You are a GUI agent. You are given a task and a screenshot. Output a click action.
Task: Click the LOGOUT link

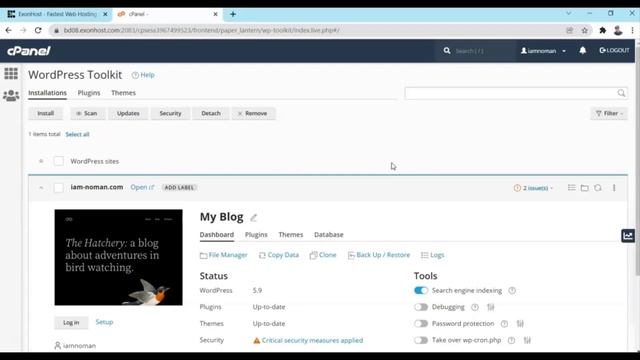tap(614, 50)
